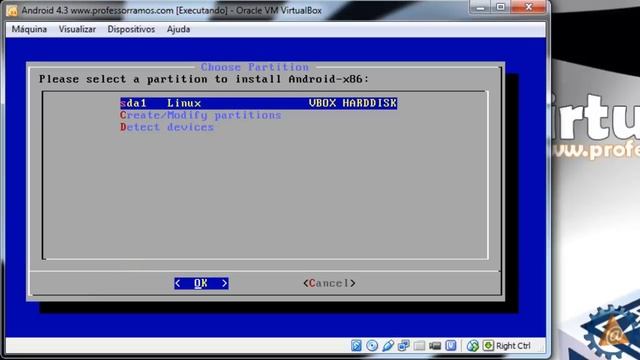Confirm with the OK button

pyautogui.click(x=201, y=283)
